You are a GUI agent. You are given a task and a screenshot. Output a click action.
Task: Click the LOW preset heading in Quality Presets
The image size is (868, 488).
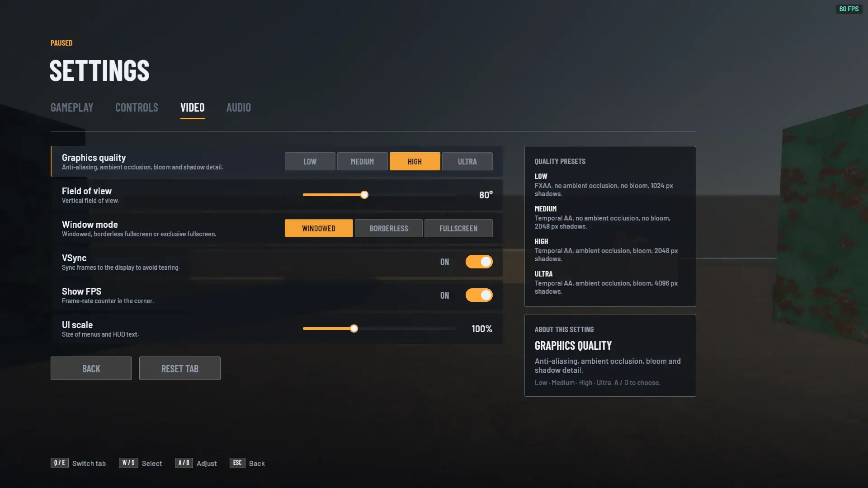(x=541, y=176)
